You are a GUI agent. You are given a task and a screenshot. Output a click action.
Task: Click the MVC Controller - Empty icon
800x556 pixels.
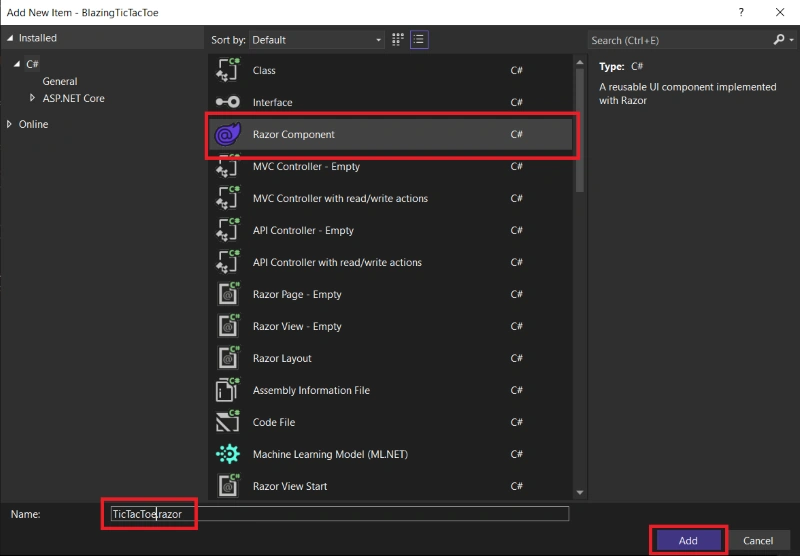[228, 166]
